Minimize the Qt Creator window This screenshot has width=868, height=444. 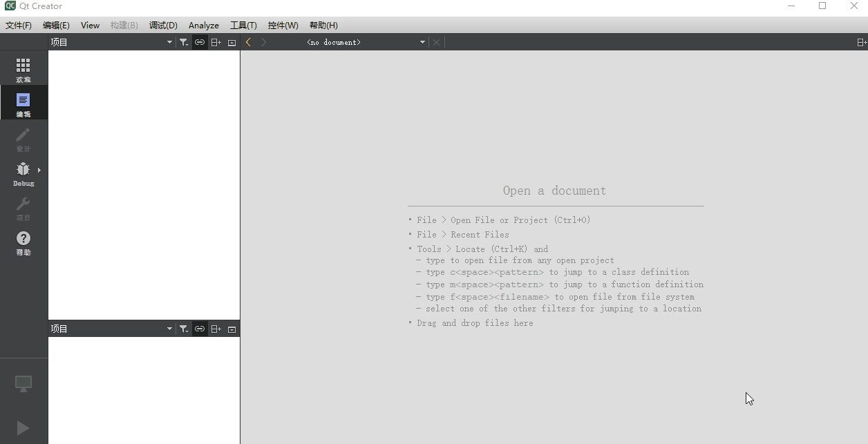(791, 6)
